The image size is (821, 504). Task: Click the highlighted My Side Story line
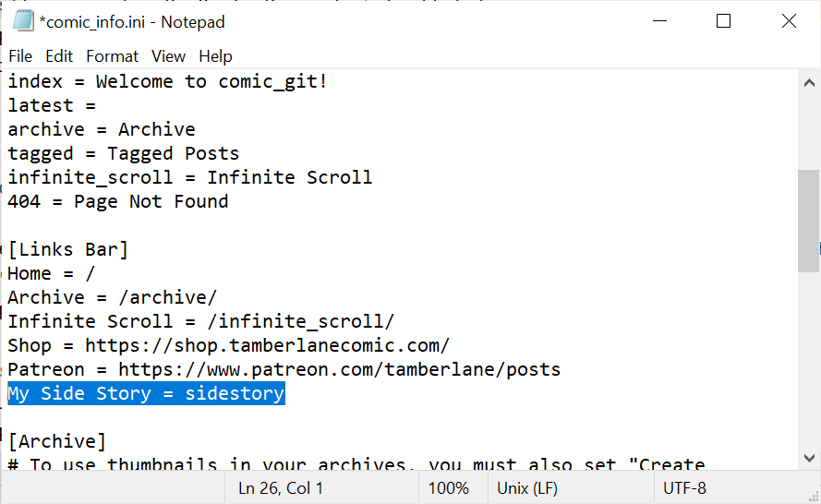pyautogui.click(x=146, y=394)
